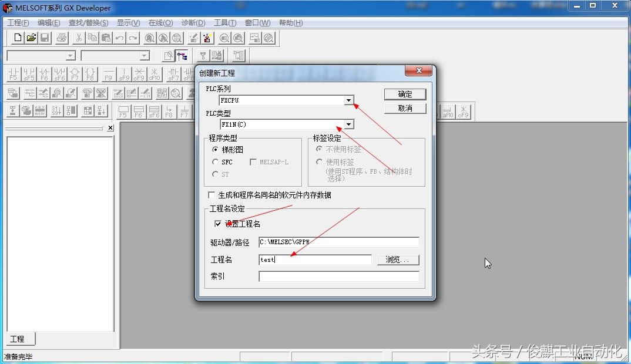The image size is (631, 364).
Task: Click the 确定 confirm button
Action: (405, 94)
